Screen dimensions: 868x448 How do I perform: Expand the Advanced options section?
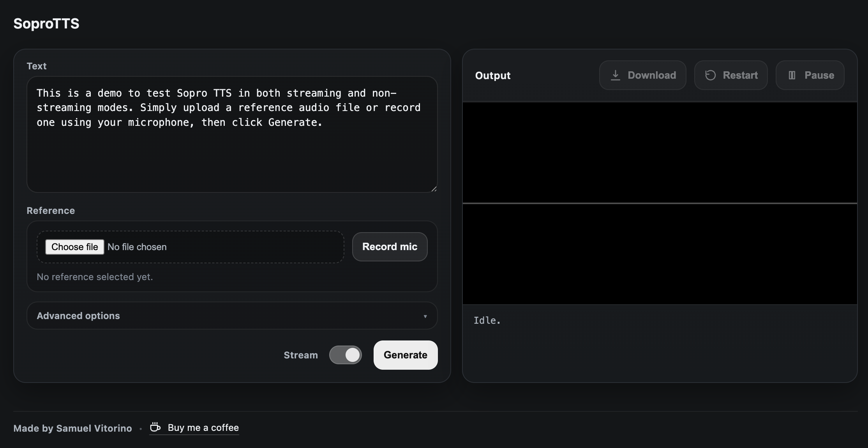[232, 316]
